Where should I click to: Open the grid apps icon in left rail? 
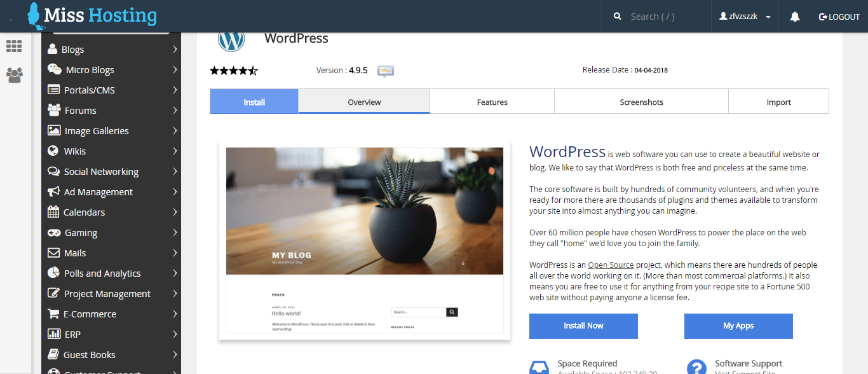14,46
